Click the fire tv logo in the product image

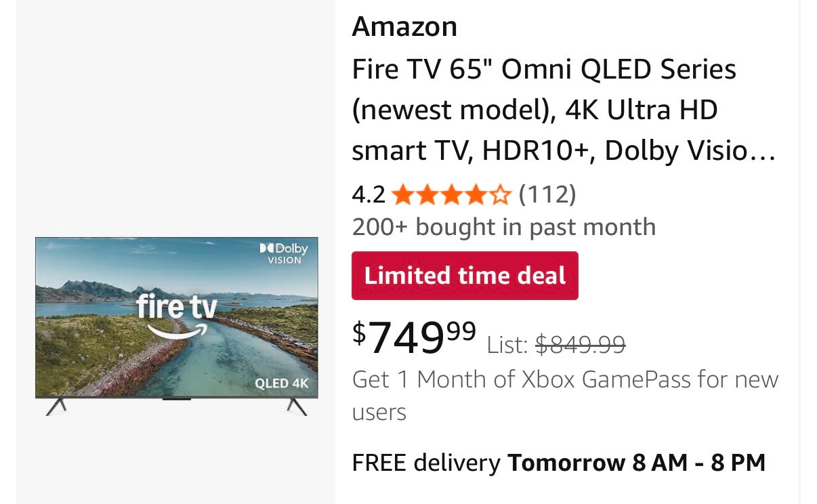(177, 306)
